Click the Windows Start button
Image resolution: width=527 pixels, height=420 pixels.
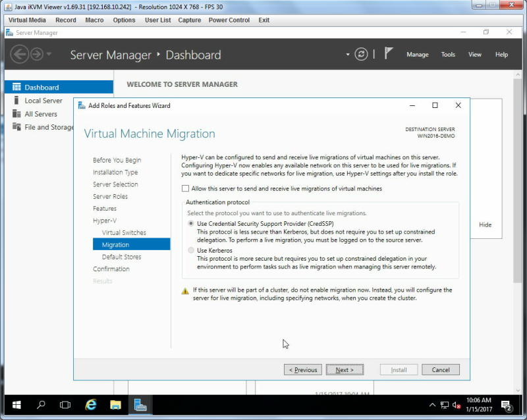pyautogui.click(x=16, y=405)
